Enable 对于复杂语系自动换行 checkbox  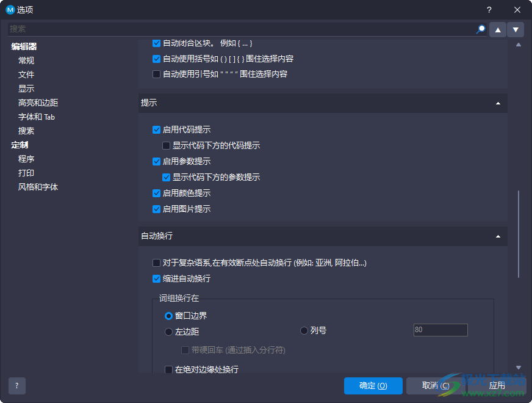pos(156,263)
